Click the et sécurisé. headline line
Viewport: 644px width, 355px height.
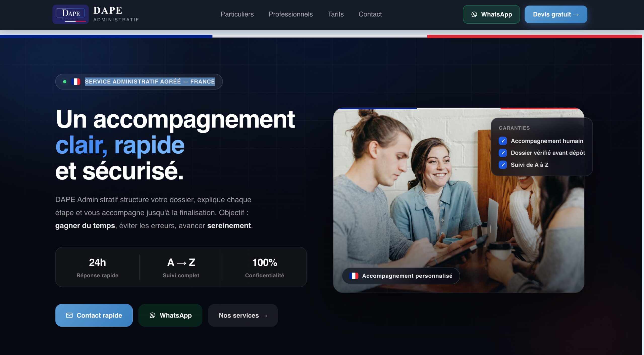[x=119, y=171]
